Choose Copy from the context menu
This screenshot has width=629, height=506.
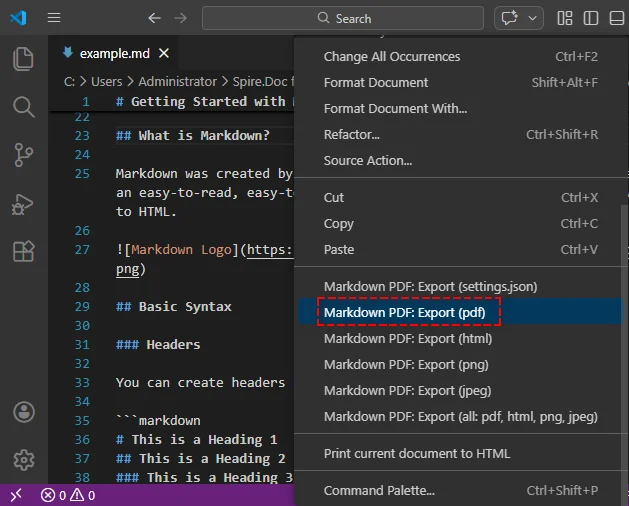click(461, 224)
